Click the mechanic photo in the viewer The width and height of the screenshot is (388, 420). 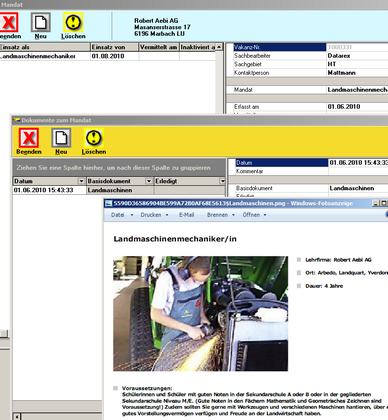(200, 313)
